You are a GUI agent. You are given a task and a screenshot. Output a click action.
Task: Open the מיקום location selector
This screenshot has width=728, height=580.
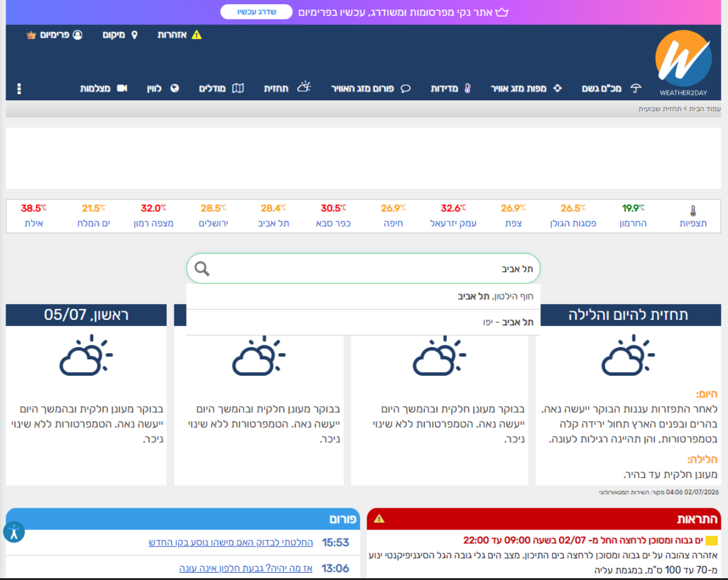tap(114, 35)
